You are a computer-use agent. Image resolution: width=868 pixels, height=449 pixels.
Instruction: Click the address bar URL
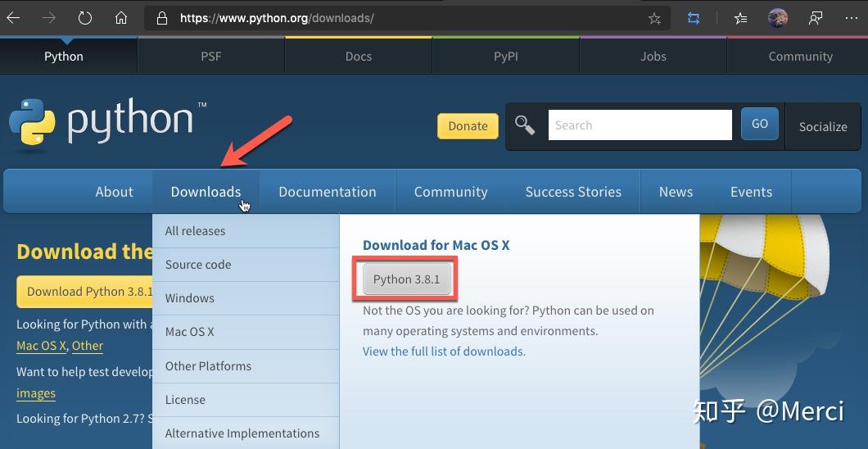tap(277, 18)
